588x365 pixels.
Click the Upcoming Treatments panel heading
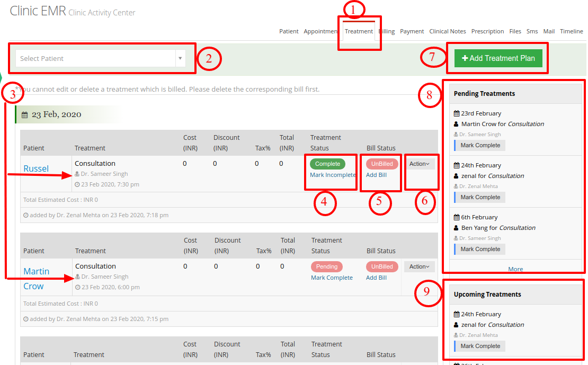[x=487, y=295]
